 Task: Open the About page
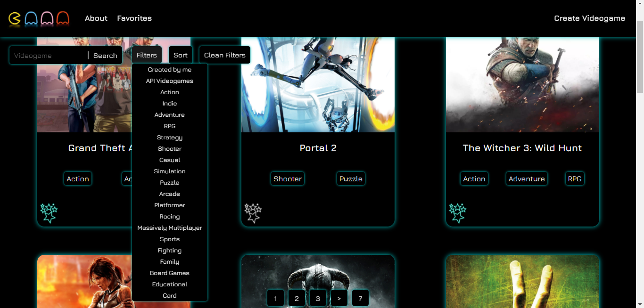tap(96, 18)
